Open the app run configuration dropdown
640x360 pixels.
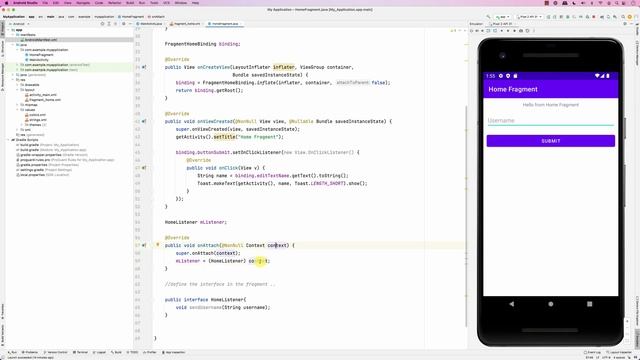tap(503, 17)
